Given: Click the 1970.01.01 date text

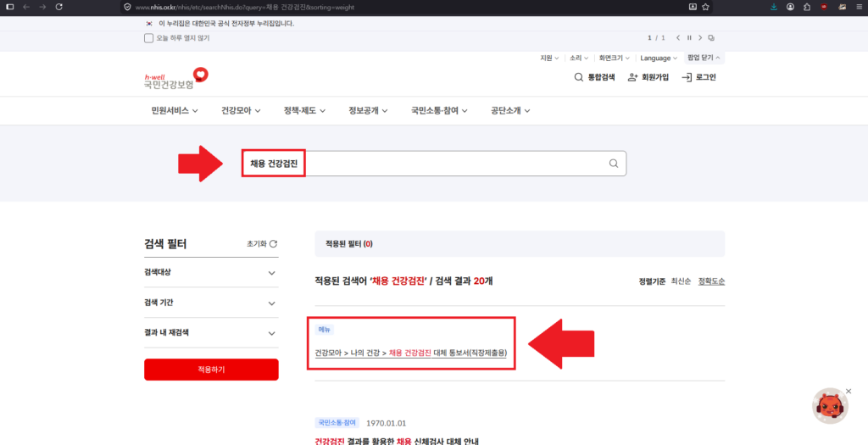Looking at the screenshot, I should 387,424.
